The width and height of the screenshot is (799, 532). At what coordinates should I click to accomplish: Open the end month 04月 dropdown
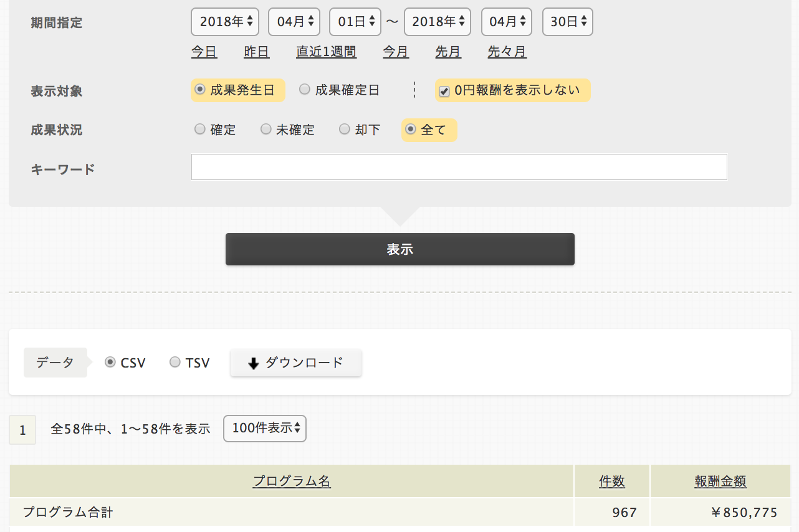(507, 22)
